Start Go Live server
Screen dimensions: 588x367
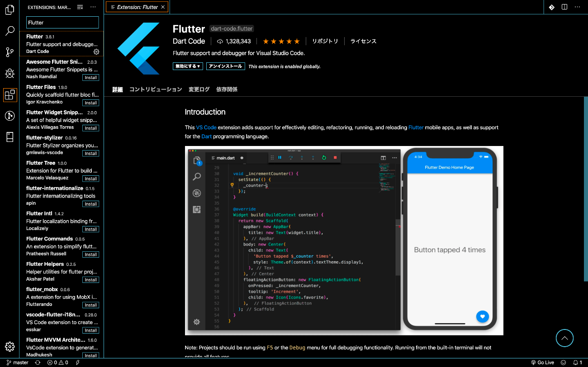tap(542, 362)
